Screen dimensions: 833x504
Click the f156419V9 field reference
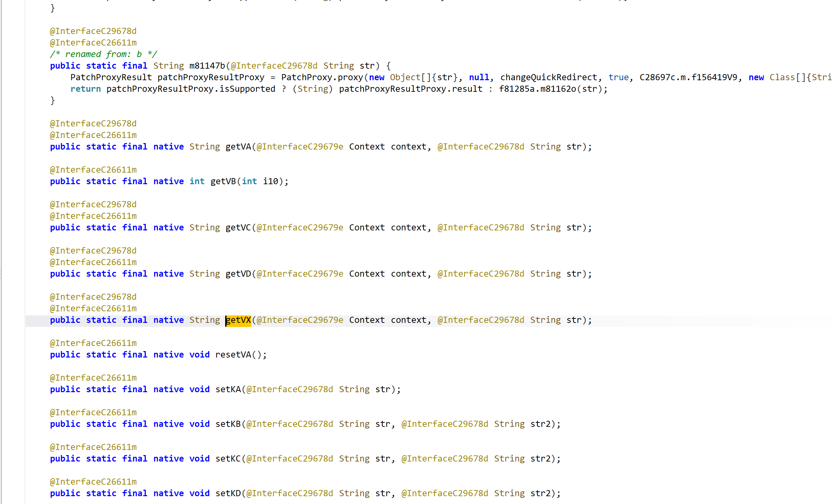714,77
